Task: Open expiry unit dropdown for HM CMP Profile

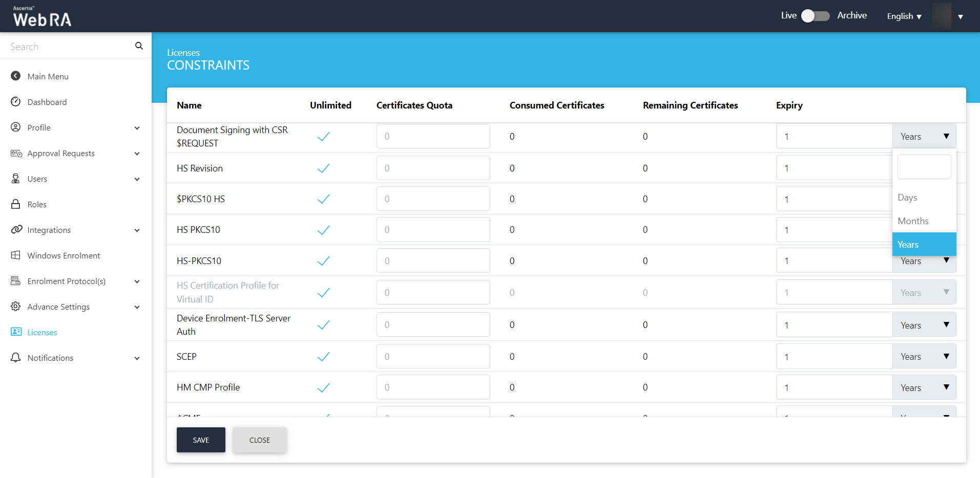Action: 924,388
